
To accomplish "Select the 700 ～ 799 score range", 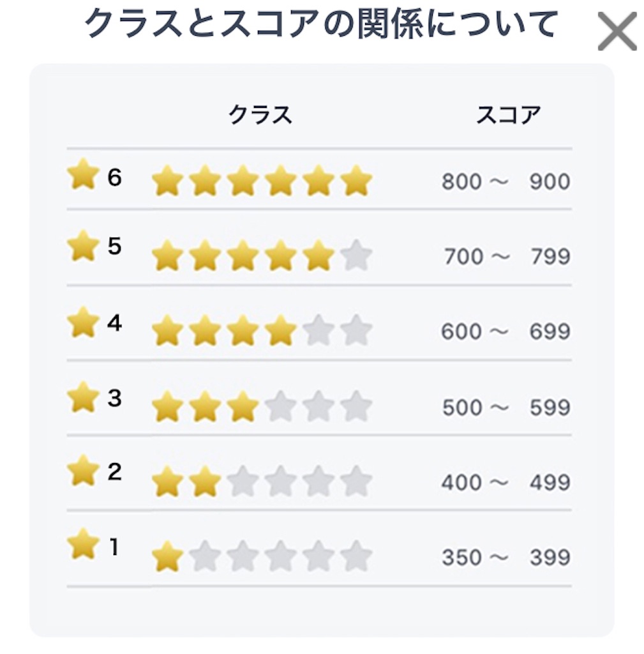I will pyautogui.click(x=507, y=256).
